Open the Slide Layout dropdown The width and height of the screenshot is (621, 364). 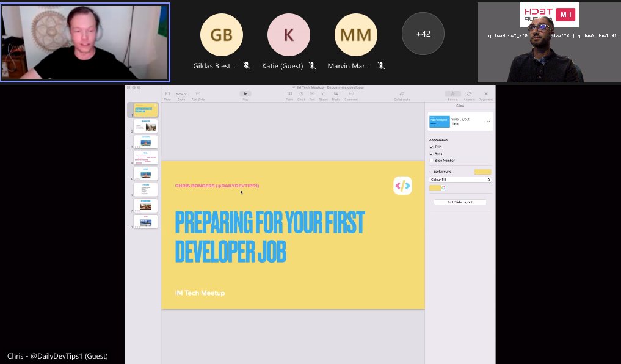487,122
